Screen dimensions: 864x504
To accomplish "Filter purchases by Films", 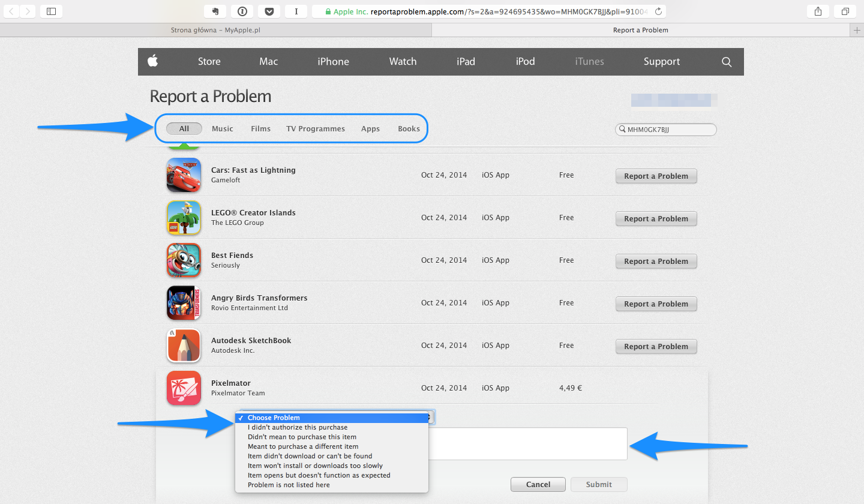I will pyautogui.click(x=260, y=128).
